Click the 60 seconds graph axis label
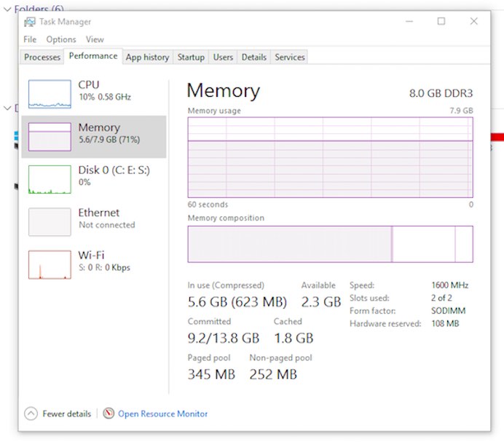504x442 pixels. (208, 205)
